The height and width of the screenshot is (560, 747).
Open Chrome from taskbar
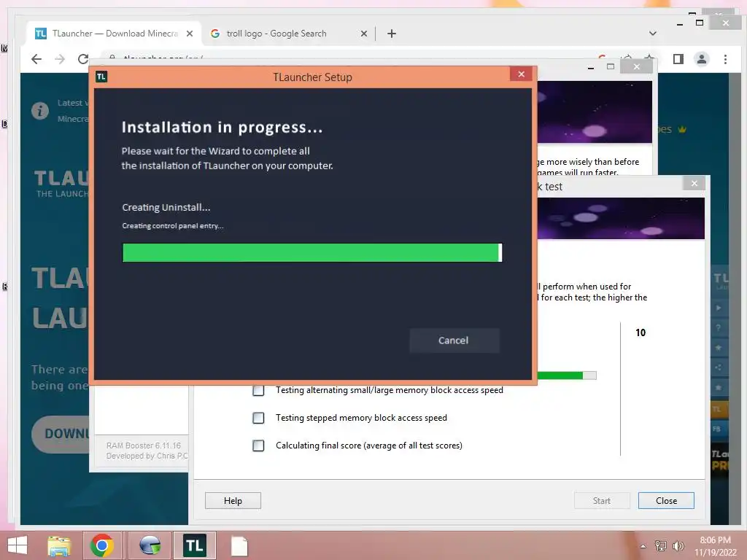point(101,545)
